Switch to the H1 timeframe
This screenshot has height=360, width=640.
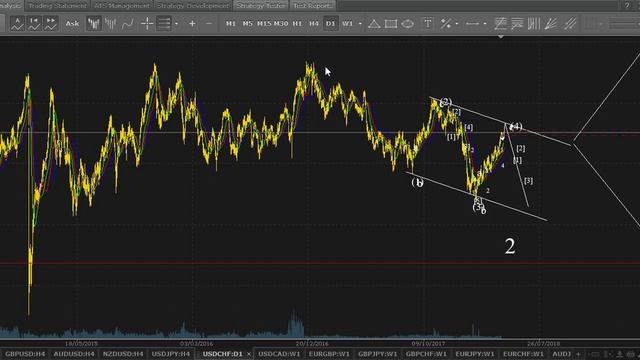(x=297, y=24)
